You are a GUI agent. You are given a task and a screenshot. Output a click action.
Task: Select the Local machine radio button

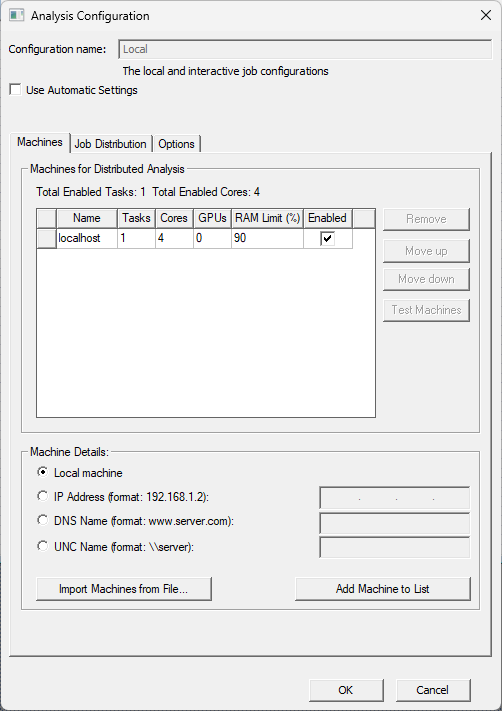(x=43, y=472)
